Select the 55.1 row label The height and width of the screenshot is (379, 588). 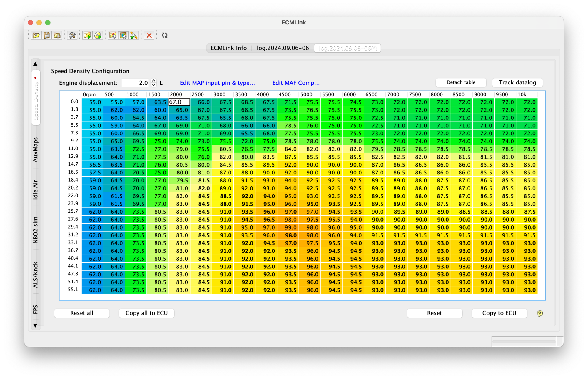click(73, 290)
